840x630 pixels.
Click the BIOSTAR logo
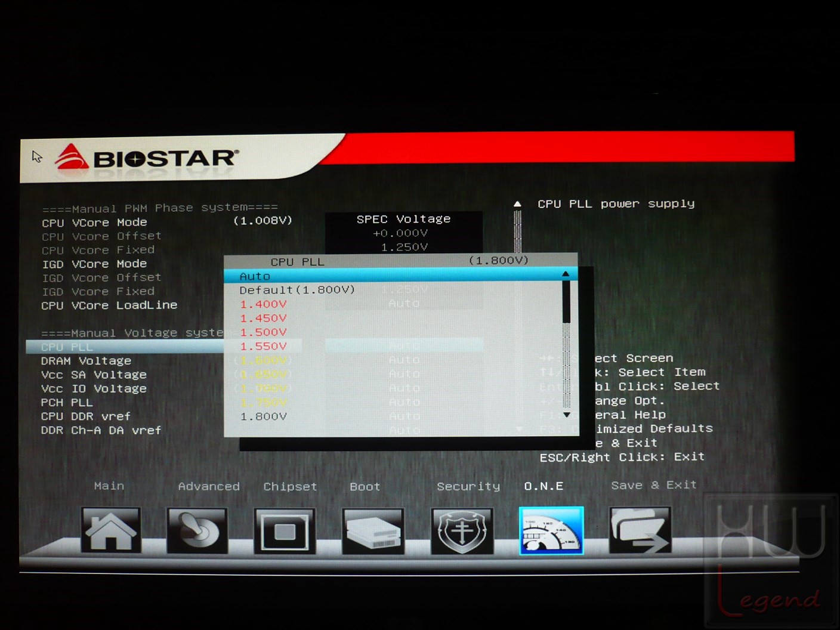(147, 157)
